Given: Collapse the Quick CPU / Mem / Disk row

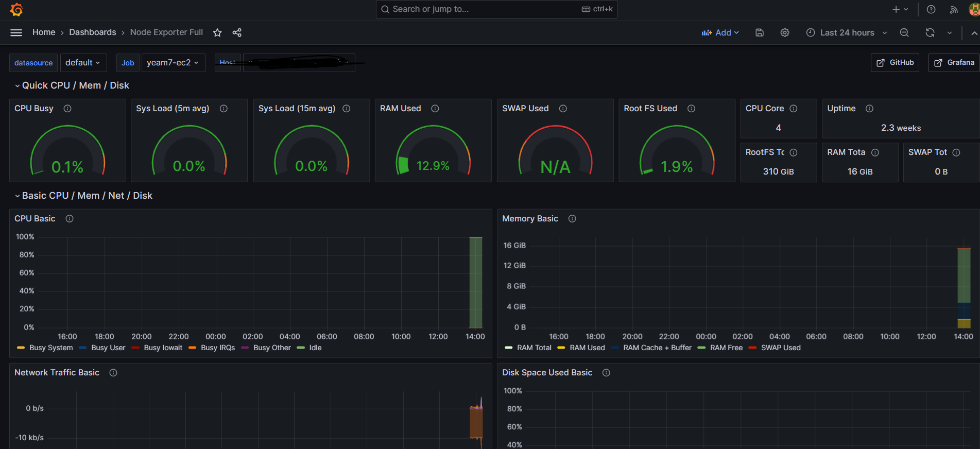Looking at the screenshot, I should tap(72, 85).
